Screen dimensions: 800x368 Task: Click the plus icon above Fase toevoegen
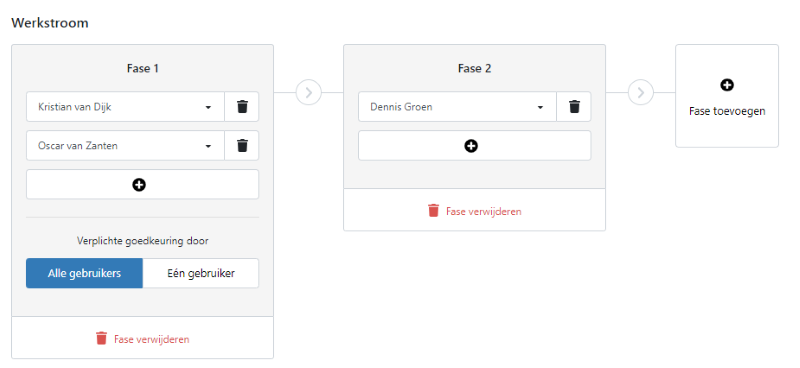(x=727, y=85)
